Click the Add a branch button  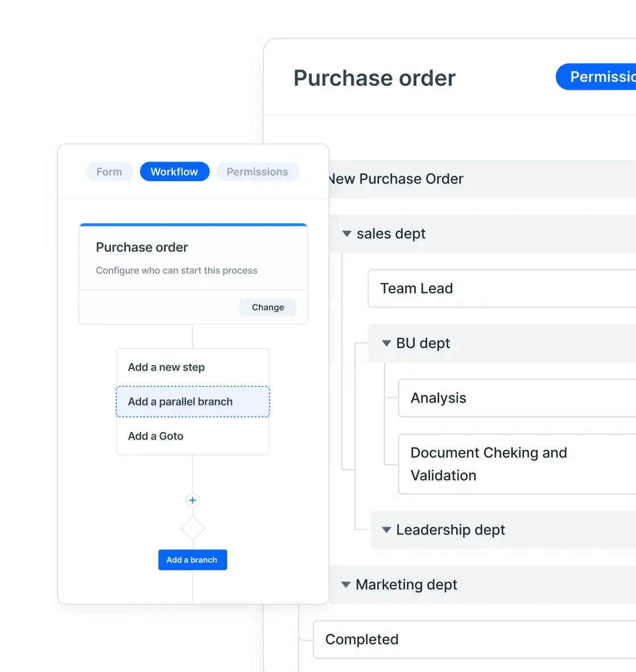pos(192,559)
